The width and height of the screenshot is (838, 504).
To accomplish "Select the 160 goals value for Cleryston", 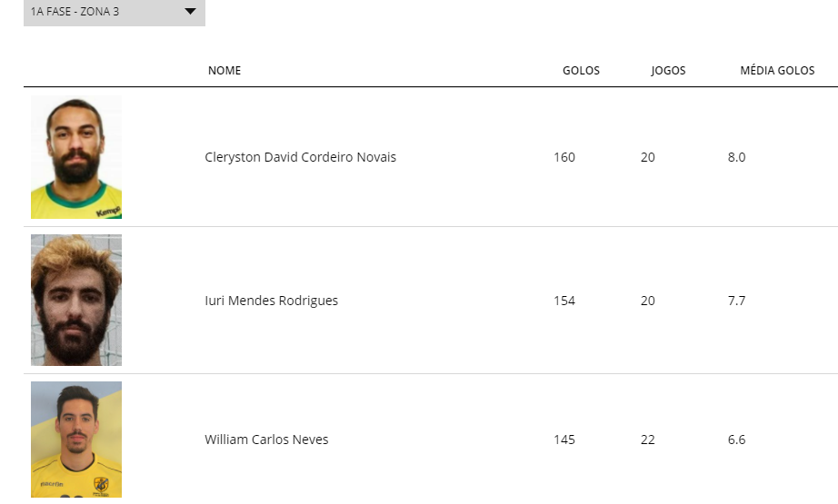I will (x=564, y=157).
